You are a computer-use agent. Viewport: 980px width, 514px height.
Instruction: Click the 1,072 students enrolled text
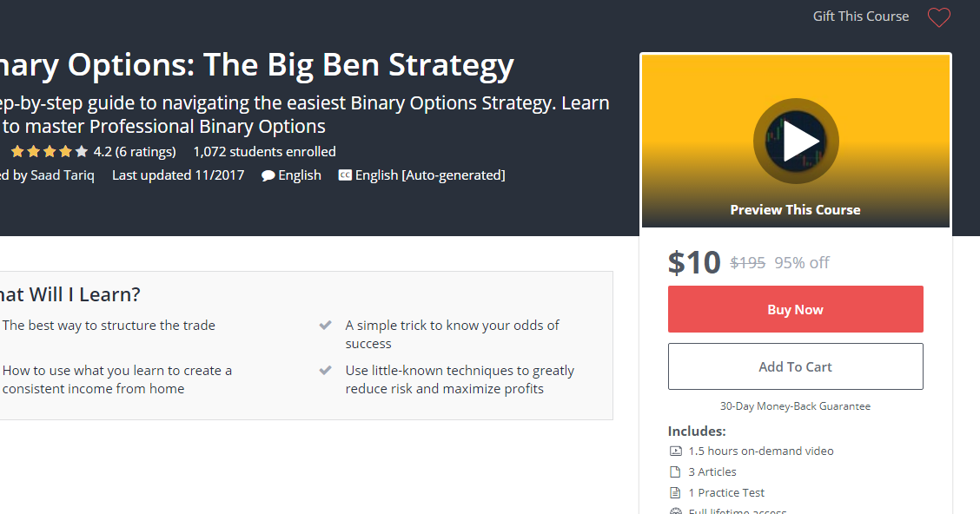pos(264,152)
